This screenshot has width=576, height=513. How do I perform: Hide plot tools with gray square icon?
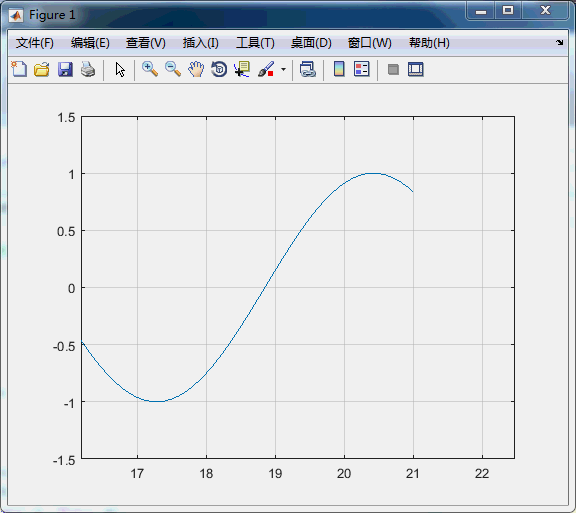(x=393, y=69)
